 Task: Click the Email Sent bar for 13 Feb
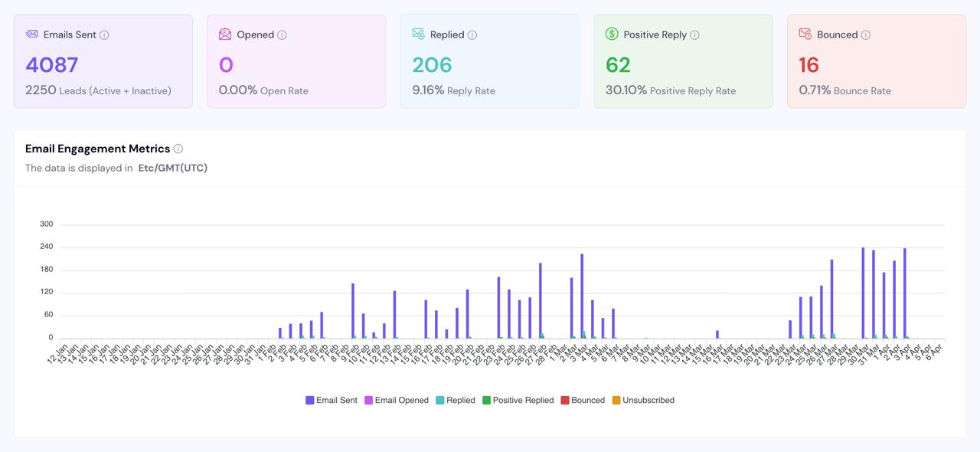tap(394, 315)
